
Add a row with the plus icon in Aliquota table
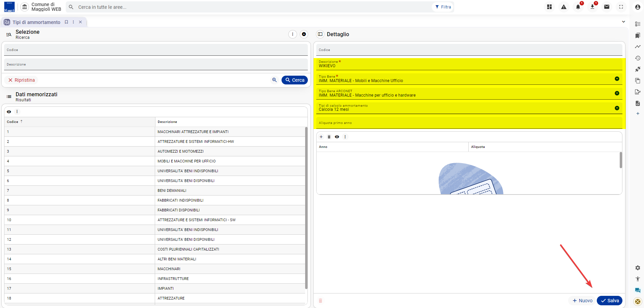click(x=321, y=137)
